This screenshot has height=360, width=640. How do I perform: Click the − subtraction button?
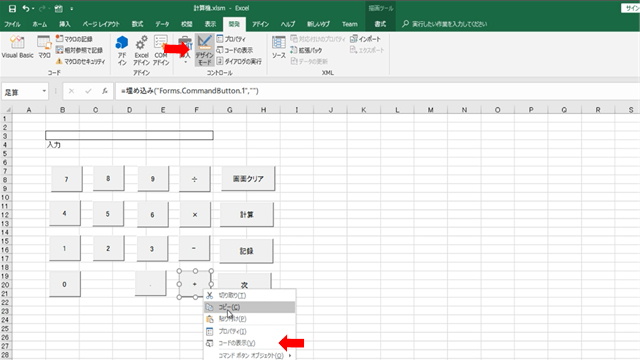194,248
